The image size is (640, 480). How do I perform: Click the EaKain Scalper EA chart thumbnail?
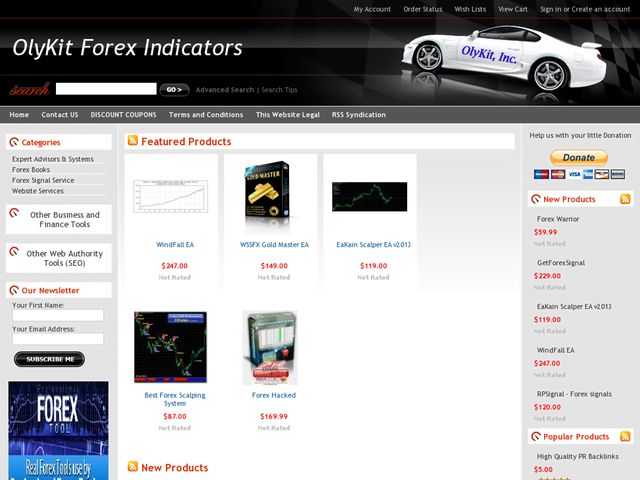click(x=369, y=197)
